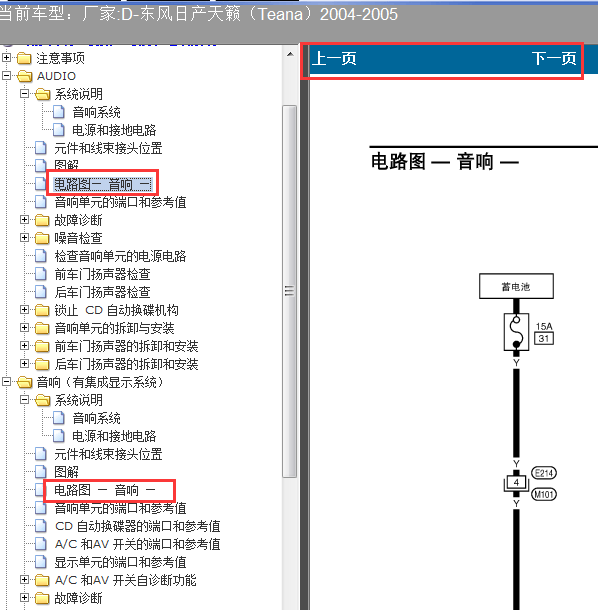Click document icon beside 后车门扬声器检查

[x=40, y=292]
